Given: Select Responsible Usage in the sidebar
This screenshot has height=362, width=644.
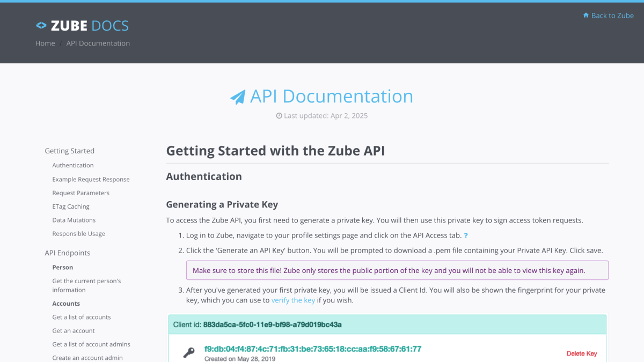Looking at the screenshot, I should [78, 234].
